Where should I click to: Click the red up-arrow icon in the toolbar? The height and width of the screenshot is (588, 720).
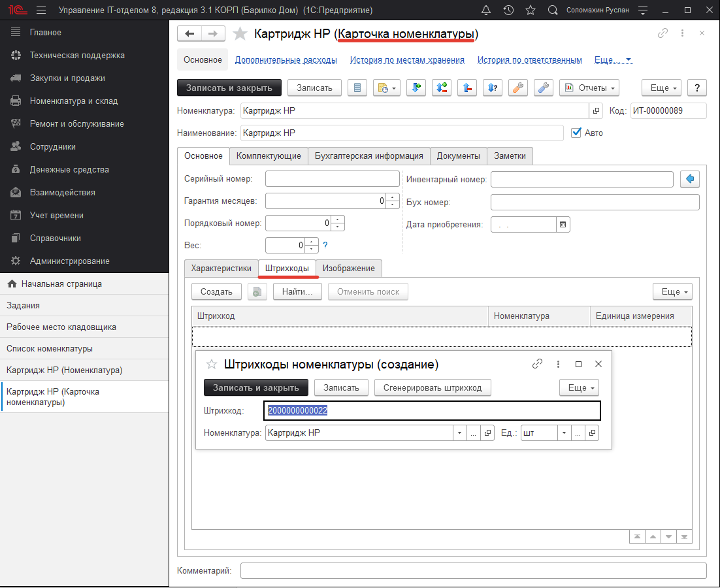tap(466, 88)
